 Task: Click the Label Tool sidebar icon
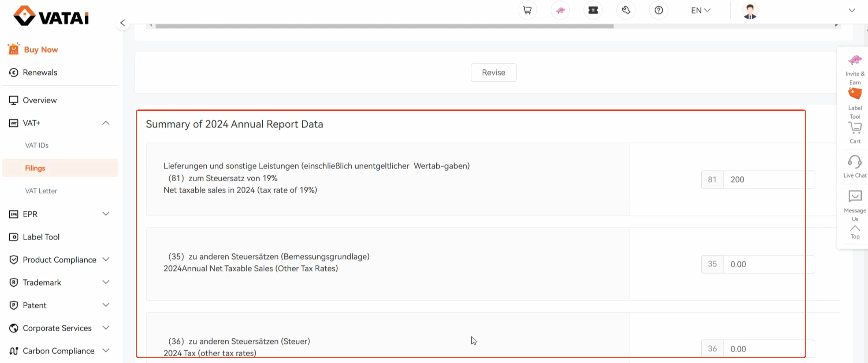tap(13, 237)
